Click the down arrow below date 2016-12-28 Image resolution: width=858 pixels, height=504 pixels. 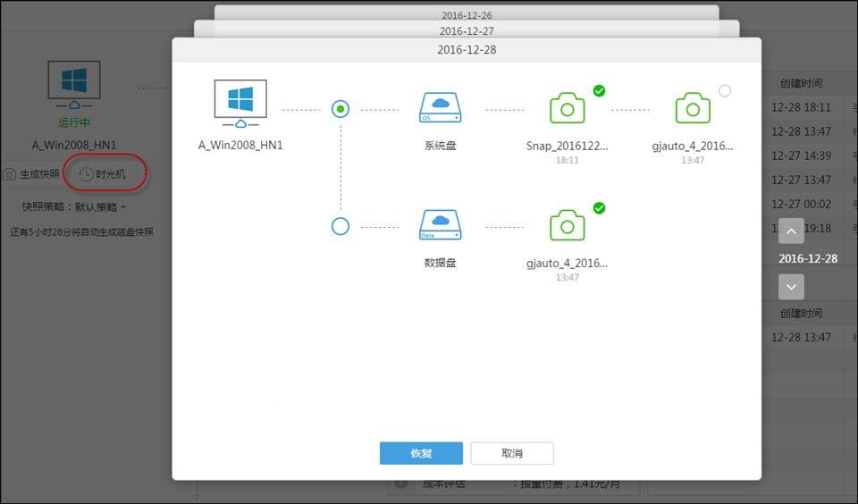pos(791,287)
